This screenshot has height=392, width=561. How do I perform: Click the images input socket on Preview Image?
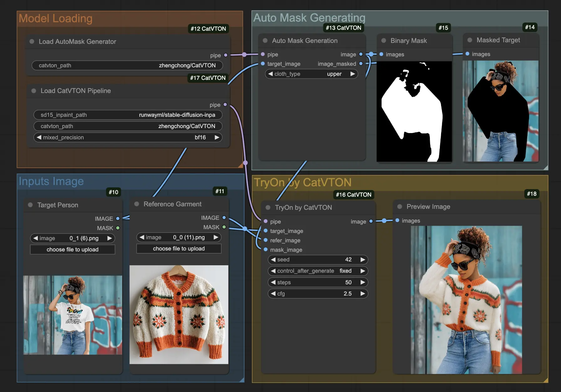pyautogui.click(x=397, y=220)
